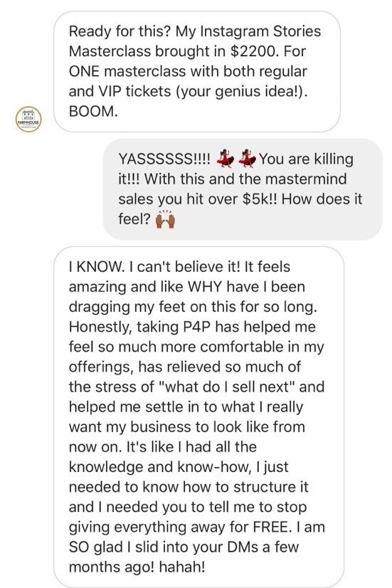Tap the first red dancer emoji
Screen dimensions: 392x588
[225, 158]
